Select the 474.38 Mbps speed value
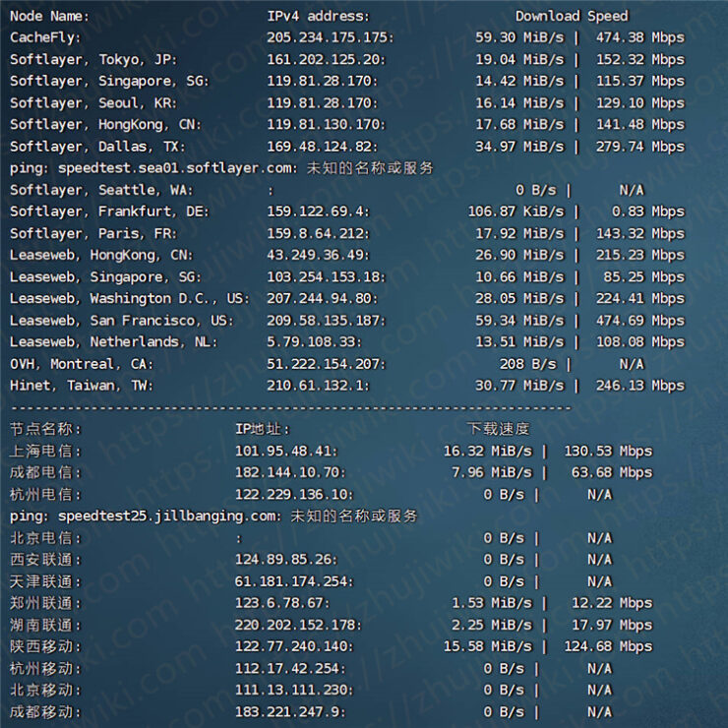Screen dimensions: 728x728 (640, 37)
